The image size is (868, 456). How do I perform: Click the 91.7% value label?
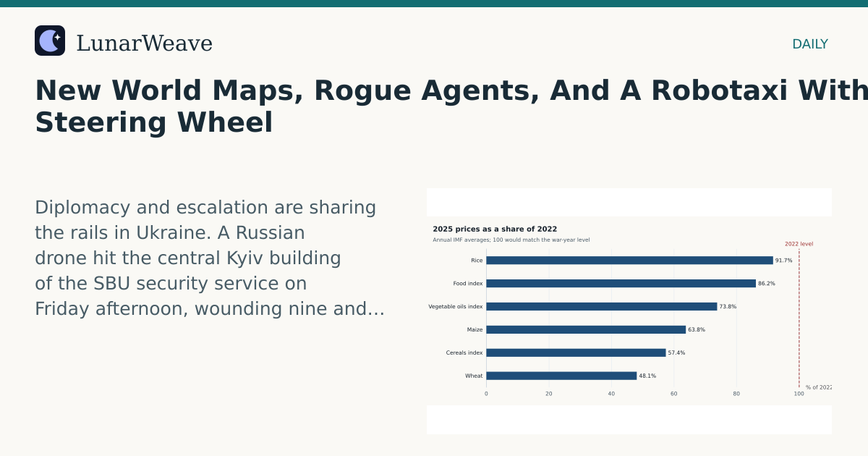tap(784, 261)
